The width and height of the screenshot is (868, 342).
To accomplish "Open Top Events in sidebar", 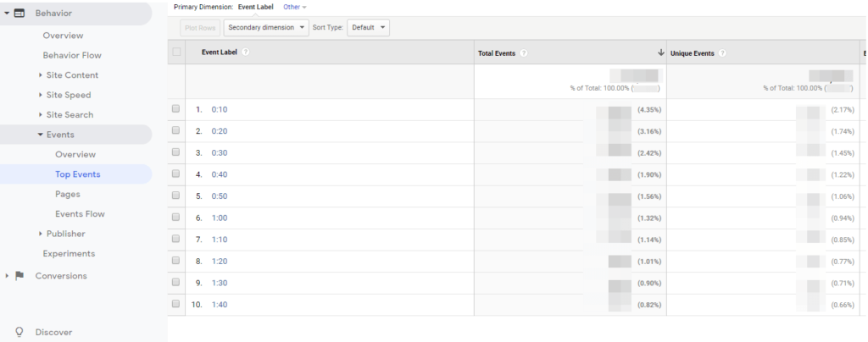I will [x=77, y=174].
